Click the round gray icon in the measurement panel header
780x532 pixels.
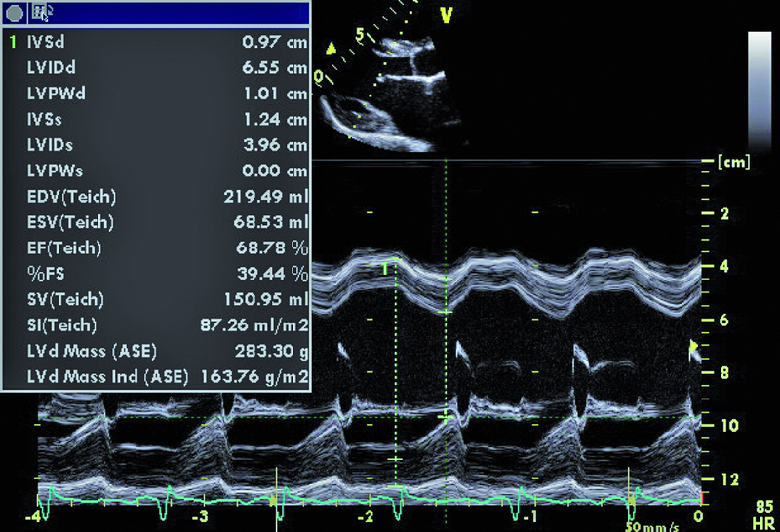pos(14,14)
